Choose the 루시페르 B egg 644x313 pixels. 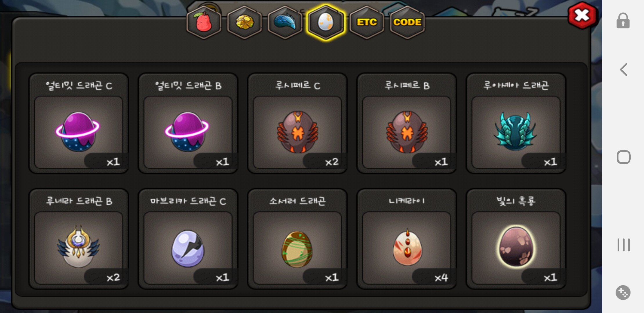407,123
